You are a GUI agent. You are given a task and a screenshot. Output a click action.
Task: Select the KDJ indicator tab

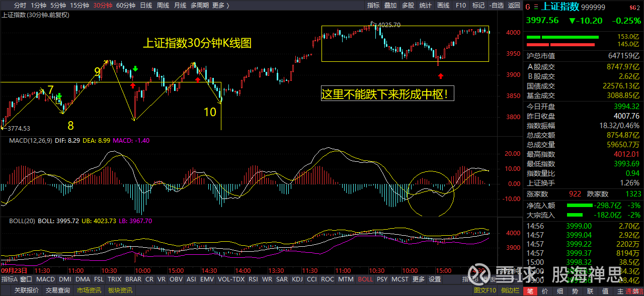coord(297,279)
